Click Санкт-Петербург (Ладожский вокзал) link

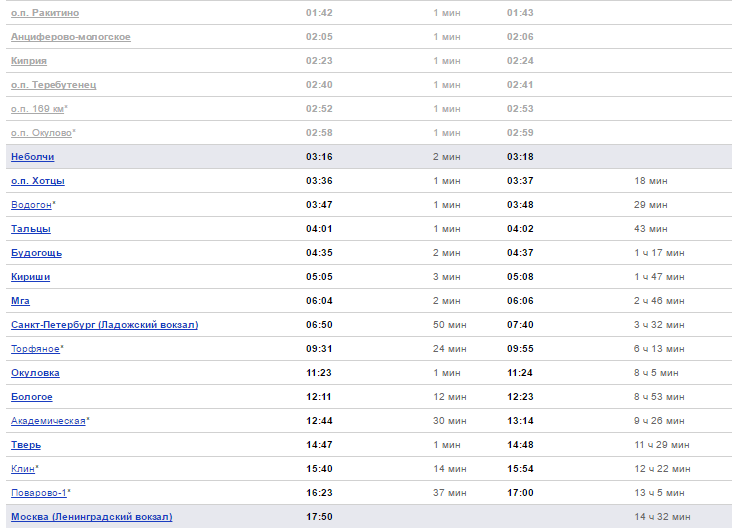(104, 325)
